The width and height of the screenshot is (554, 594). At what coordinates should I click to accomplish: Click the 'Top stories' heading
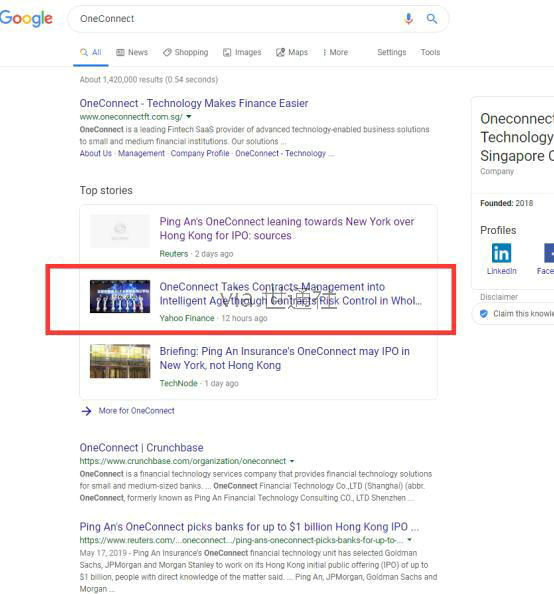(106, 190)
